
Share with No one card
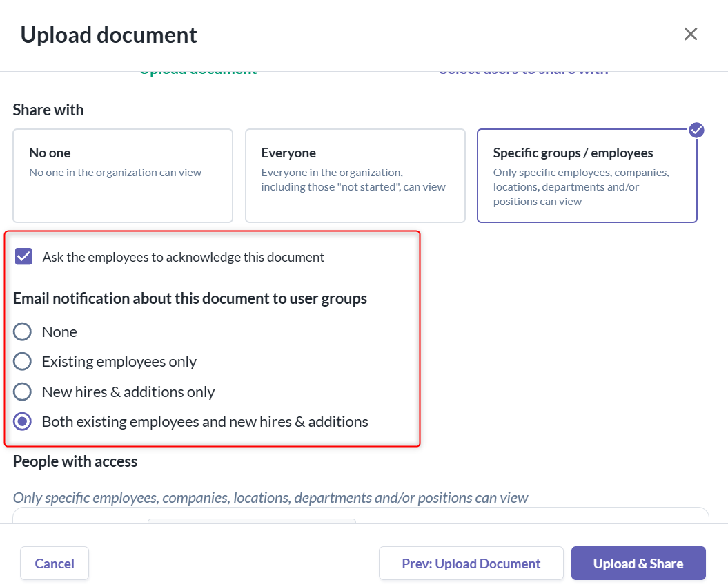[x=123, y=175]
